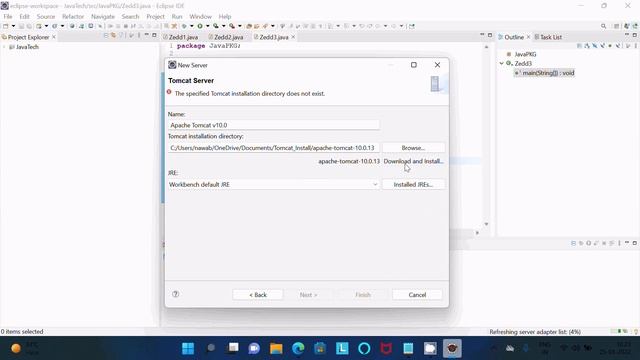This screenshot has width=640, height=360.
Task: Maximize the Project Explorer view
Action: click(154, 36)
